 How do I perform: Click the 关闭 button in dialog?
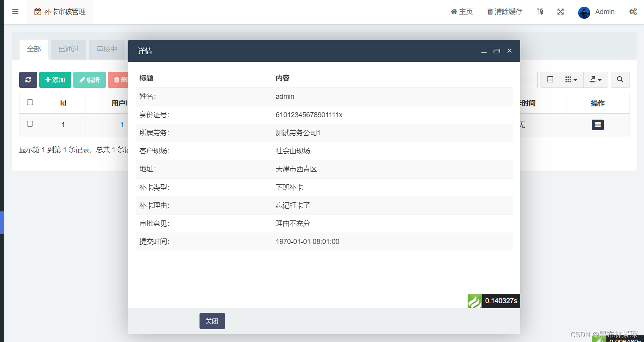(x=212, y=321)
